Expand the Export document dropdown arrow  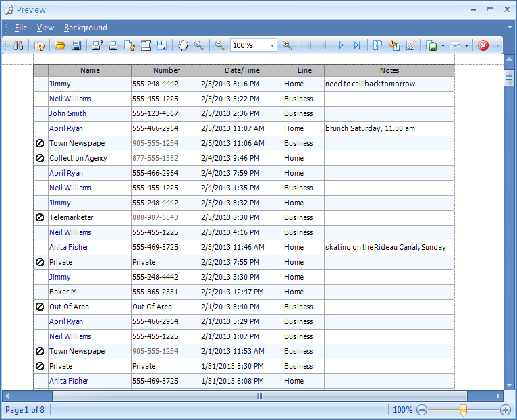443,45
